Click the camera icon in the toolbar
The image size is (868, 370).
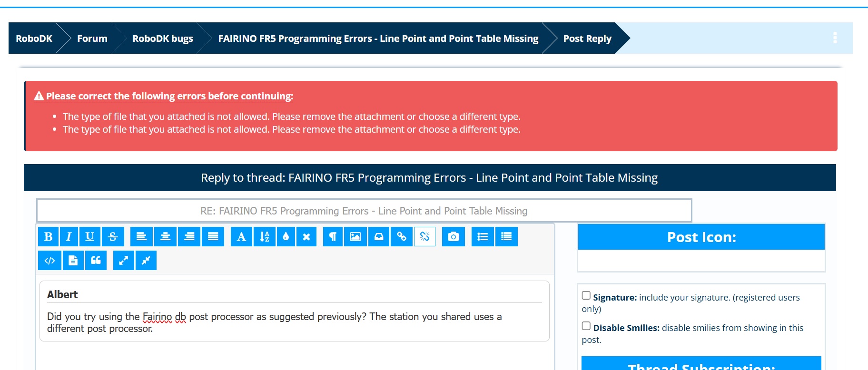pyautogui.click(x=454, y=236)
